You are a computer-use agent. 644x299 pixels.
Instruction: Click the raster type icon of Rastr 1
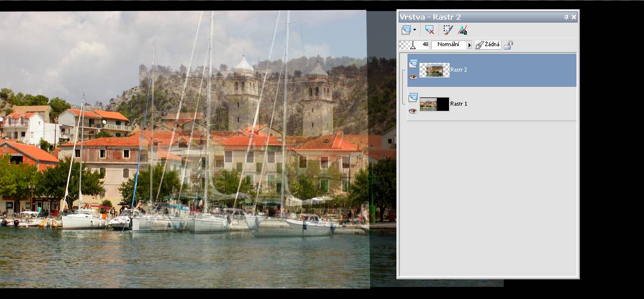413,98
